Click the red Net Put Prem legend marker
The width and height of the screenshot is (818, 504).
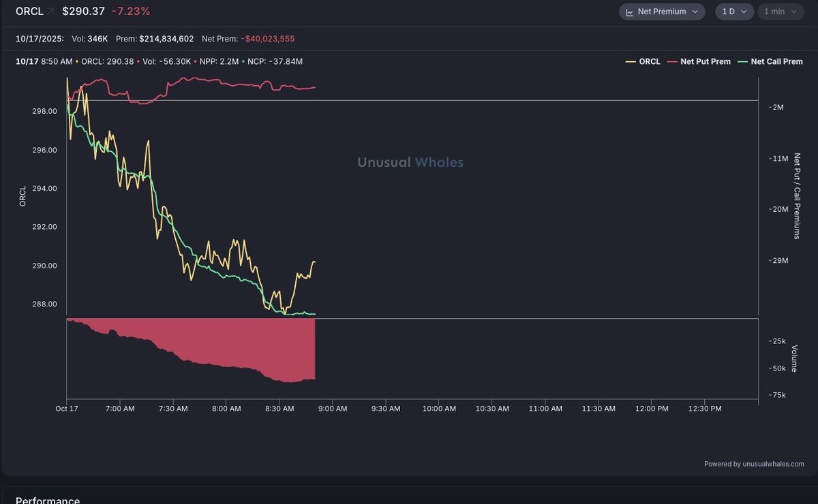click(x=671, y=62)
